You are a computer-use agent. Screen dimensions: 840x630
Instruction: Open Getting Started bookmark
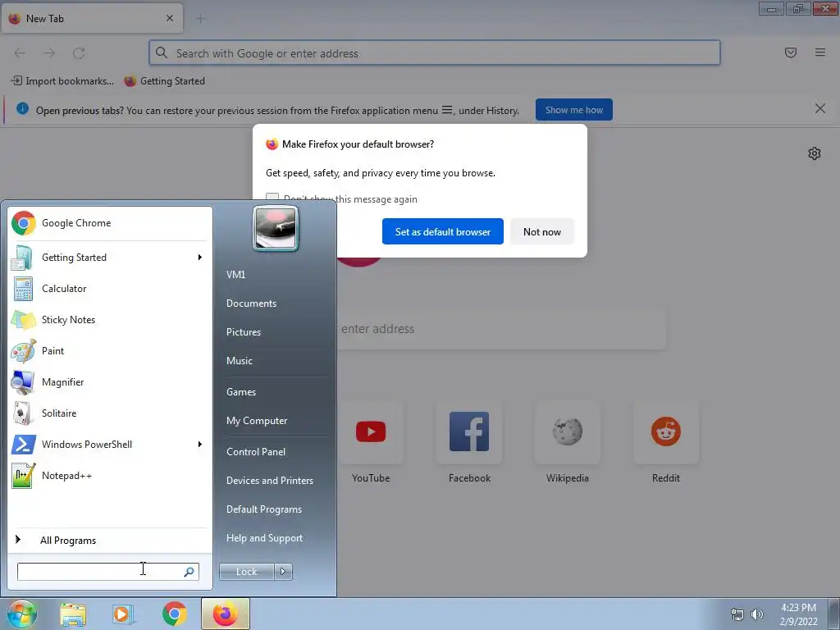click(164, 81)
